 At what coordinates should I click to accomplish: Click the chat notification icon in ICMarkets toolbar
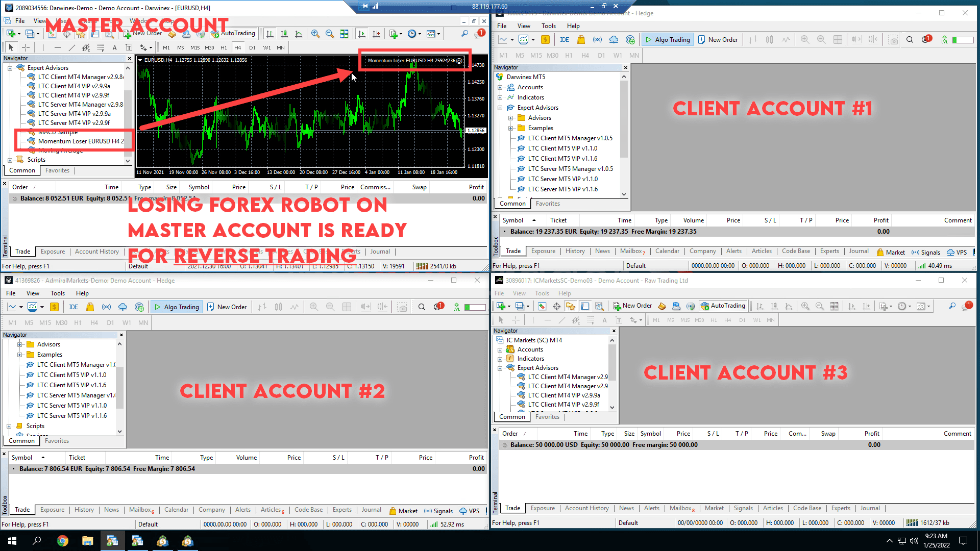click(x=967, y=306)
